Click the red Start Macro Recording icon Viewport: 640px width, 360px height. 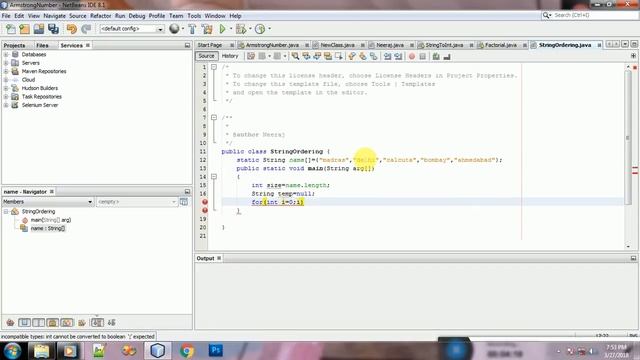(412, 56)
